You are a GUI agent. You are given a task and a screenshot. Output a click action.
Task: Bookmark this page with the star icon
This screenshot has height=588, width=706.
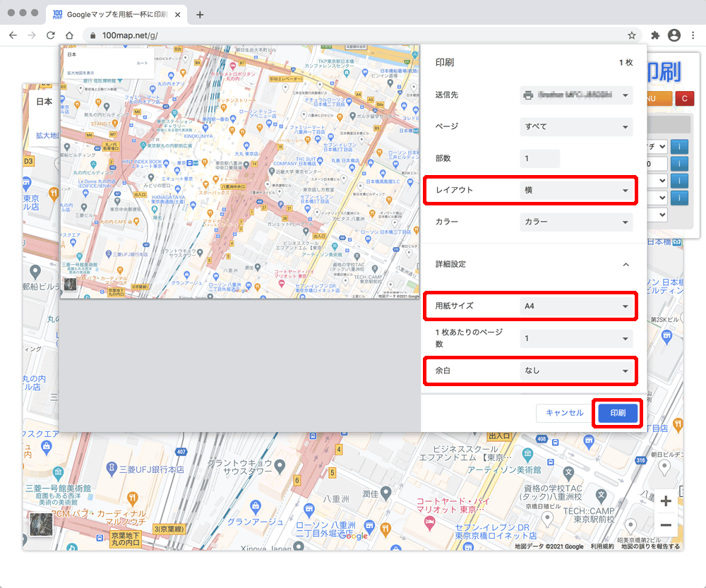coord(631,35)
